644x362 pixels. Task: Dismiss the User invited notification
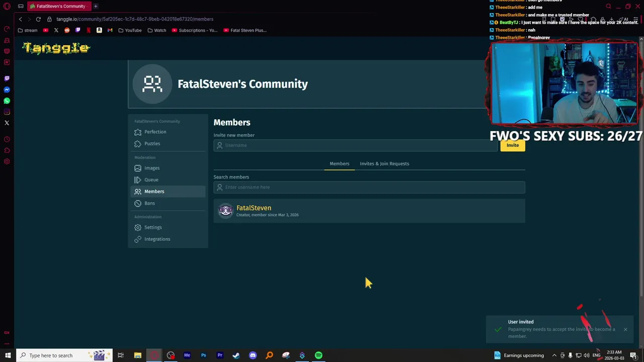point(625,329)
